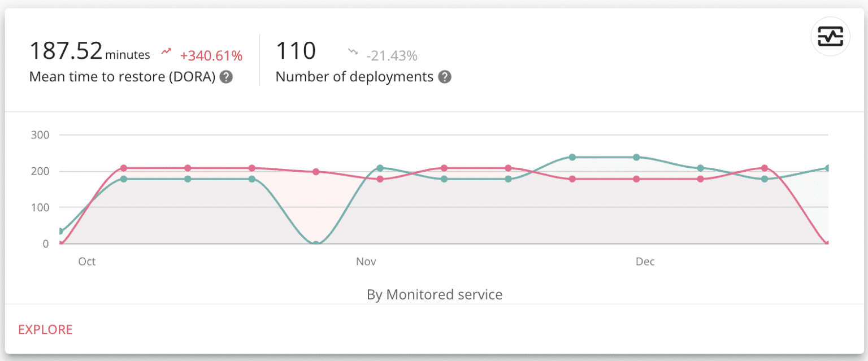The image size is (868, 361).
Task: Click the teal dot dipping to zero before Nov
Action: (315, 242)
